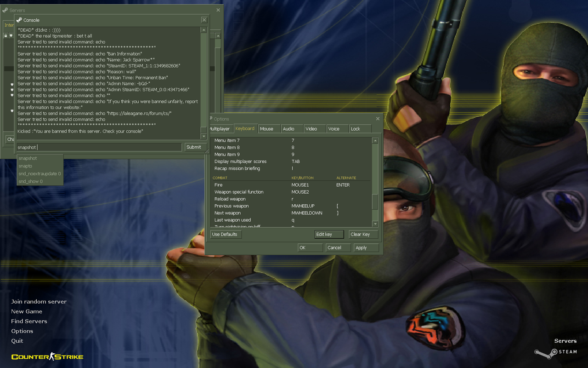Switch to the Voice tab
The image size is (588, 368).
[338, 129]
